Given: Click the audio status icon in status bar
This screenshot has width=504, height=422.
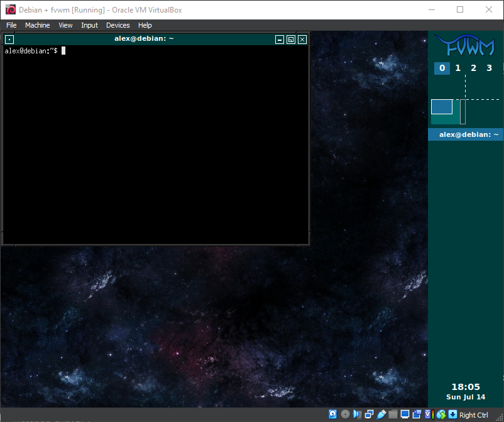Looking at the screenshot, I should tap(358, 414).
